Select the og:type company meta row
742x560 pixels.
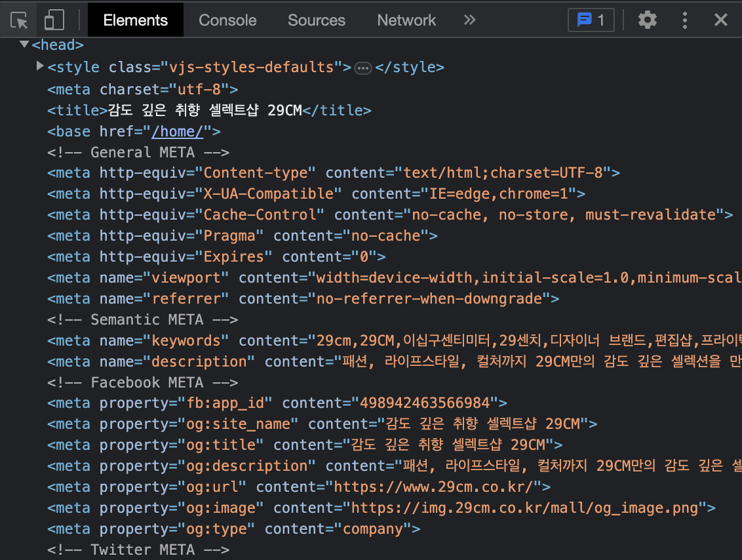pos(234,529)
